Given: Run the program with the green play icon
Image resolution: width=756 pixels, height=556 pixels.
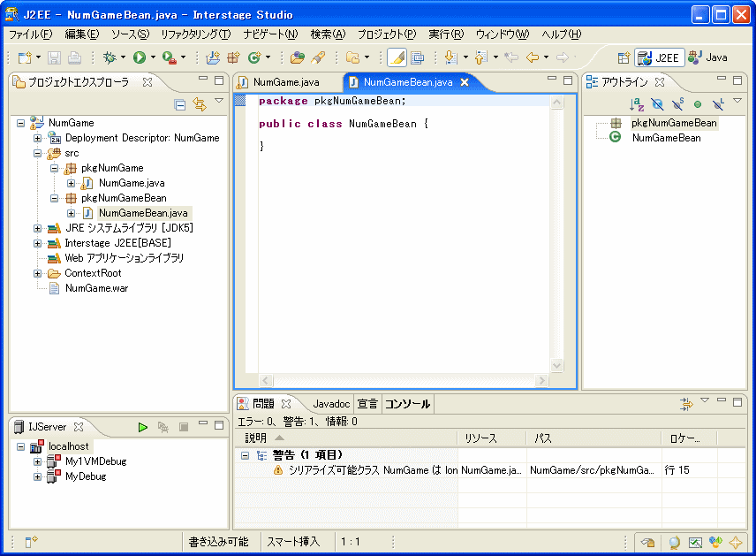Looking at the screenshot, I should click(x=140, y=58).
